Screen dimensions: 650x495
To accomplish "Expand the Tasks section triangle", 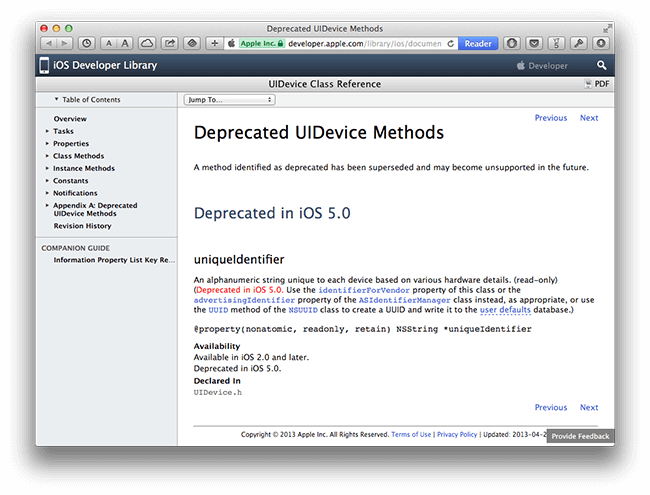I will pyautogui.click(x=47, y=131).
